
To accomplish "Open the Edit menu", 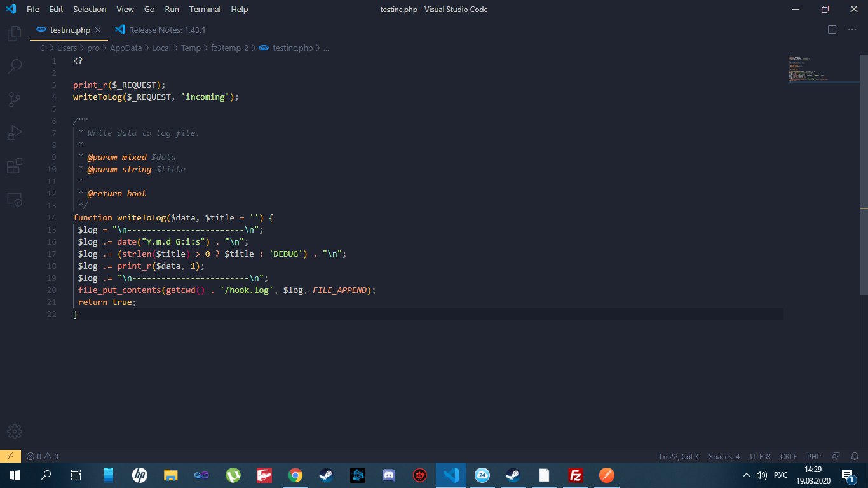I will tap(56, 10).
